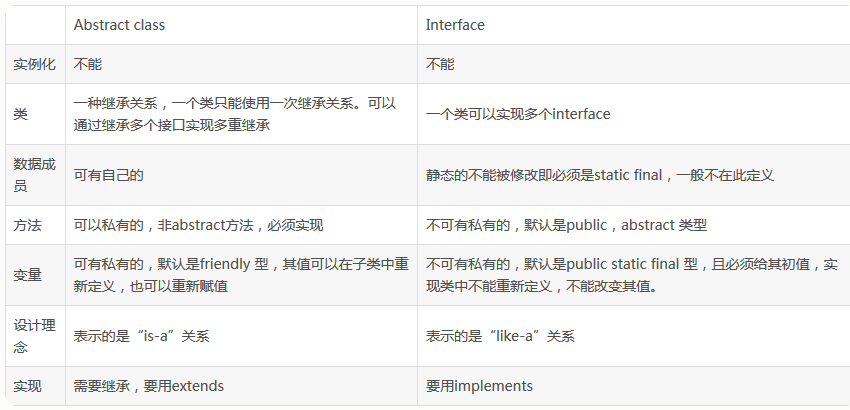This screenshot has height=410, width=850.
Task: Click the 一个类可以实现多个interface cell
Action: click(x=518, y=114)
